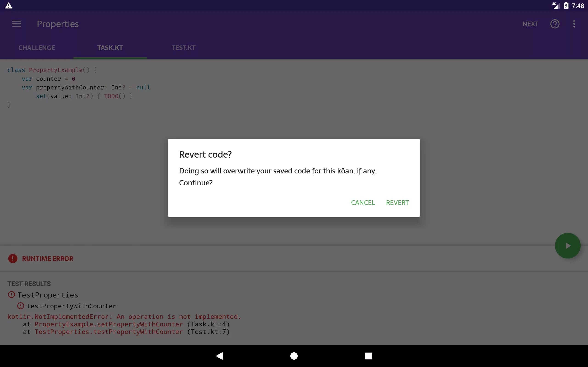The image size is (588, 367).
Task: Go to NEXT koan
Action: click(x=530, y=24)
